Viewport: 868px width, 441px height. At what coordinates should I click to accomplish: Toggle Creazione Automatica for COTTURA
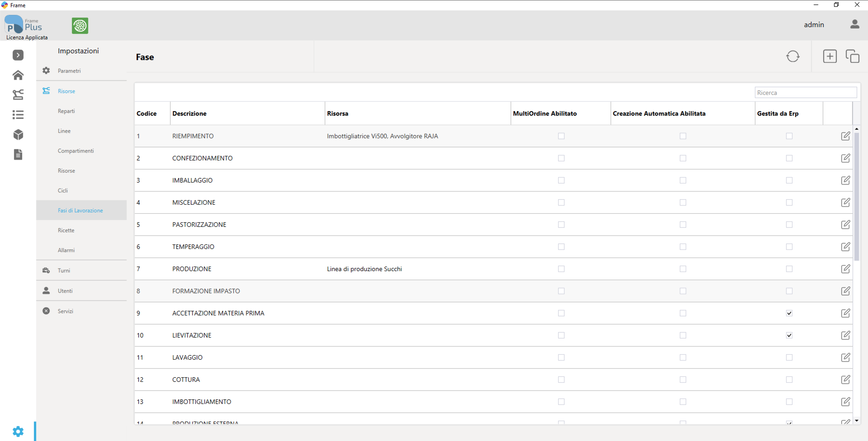click(683, 379)
